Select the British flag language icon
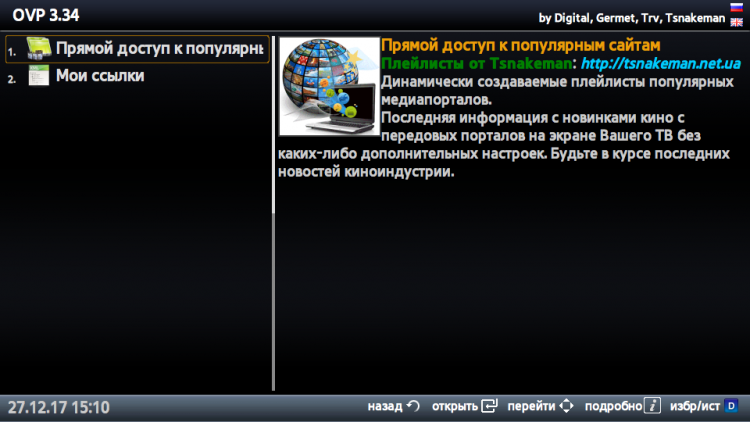The height and width of the screenshot is (422, 750). coord(737,22)
